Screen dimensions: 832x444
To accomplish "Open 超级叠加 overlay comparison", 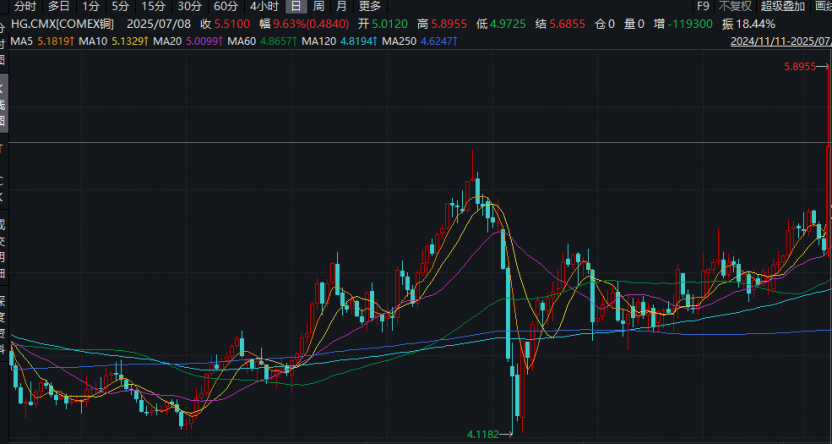I will [x=782, y=6].
